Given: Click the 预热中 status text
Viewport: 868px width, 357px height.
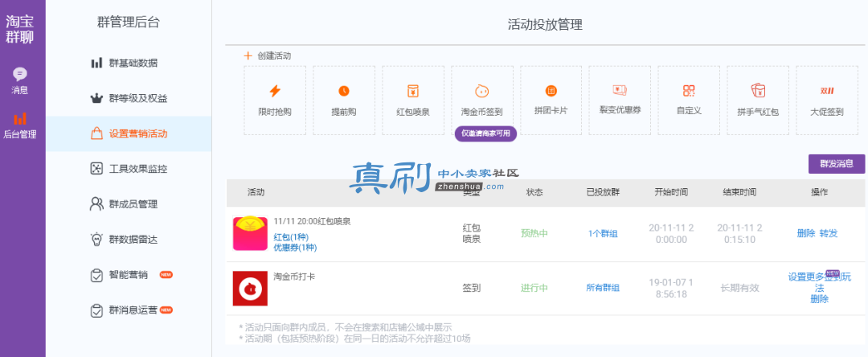Looking at the screenshot, I should tap(534, 233).
